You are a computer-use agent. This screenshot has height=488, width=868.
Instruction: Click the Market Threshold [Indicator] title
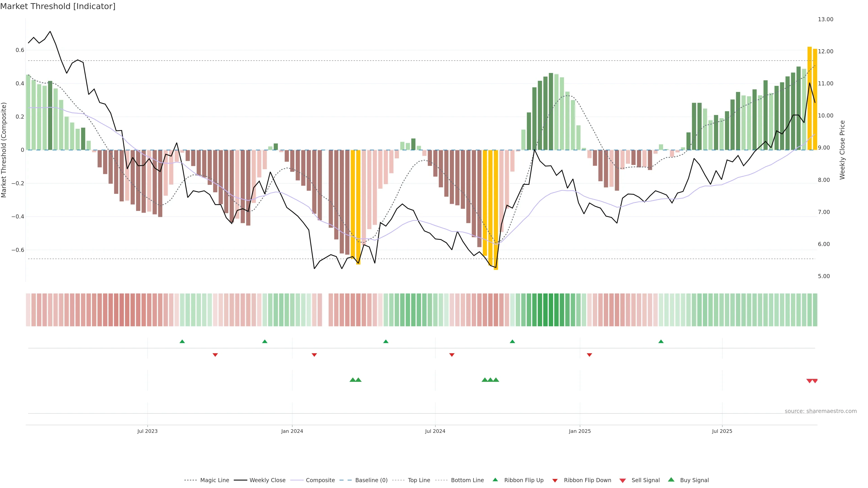58,6
